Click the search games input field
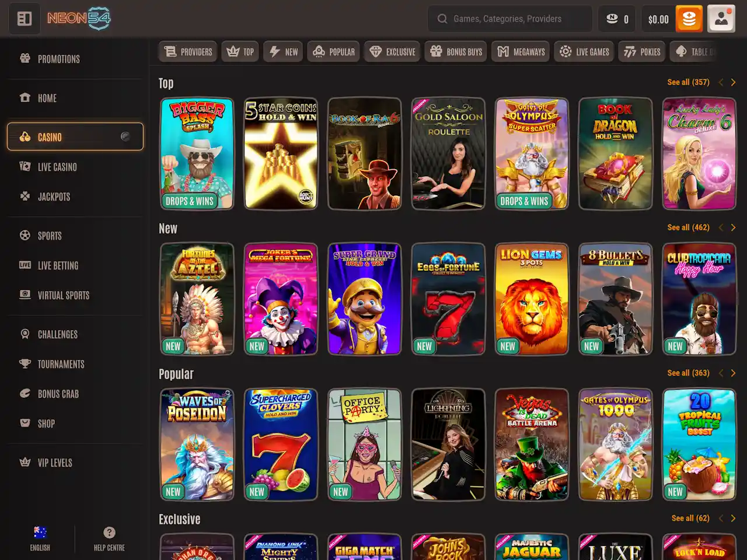 [x=510, y=19]
